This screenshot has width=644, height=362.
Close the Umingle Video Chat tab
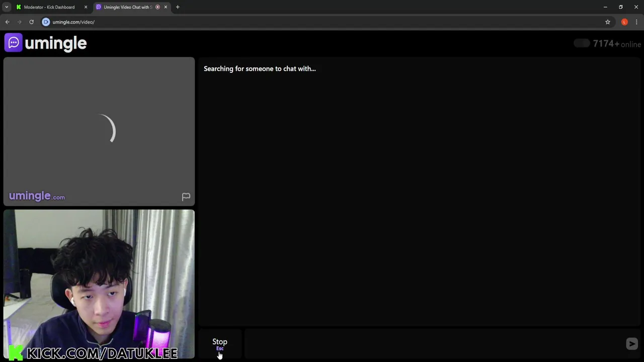click(166, 7)
